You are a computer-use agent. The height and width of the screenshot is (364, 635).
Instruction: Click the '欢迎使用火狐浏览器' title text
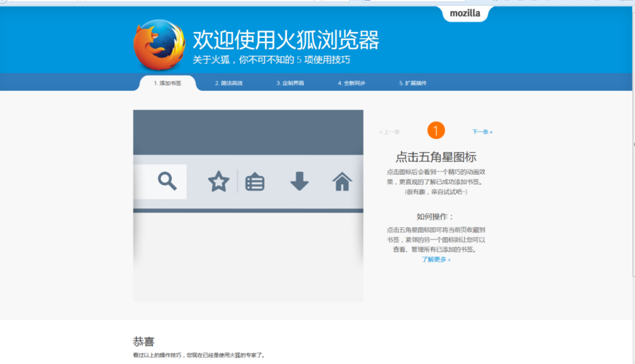pos(286,40)
